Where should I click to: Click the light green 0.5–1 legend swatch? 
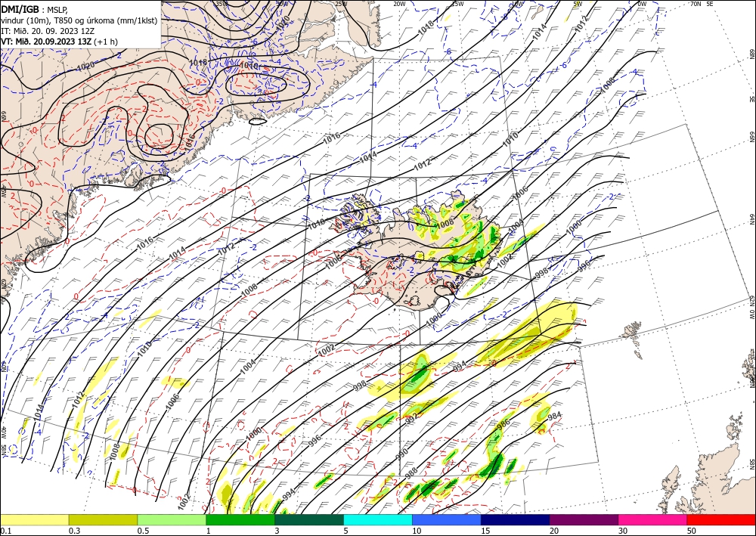point(172,519)
